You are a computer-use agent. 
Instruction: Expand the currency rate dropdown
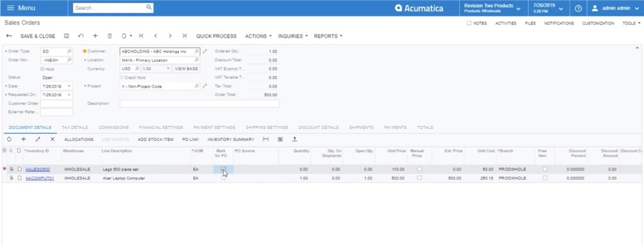168,69
